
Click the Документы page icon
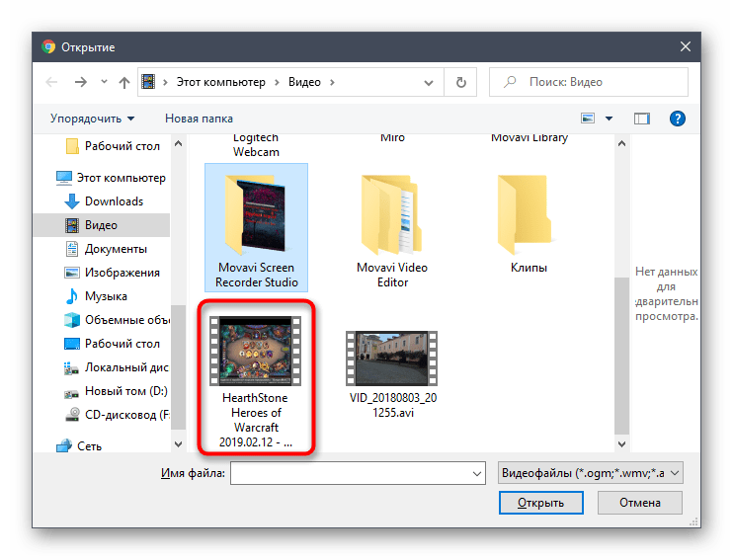pos(71,249)
